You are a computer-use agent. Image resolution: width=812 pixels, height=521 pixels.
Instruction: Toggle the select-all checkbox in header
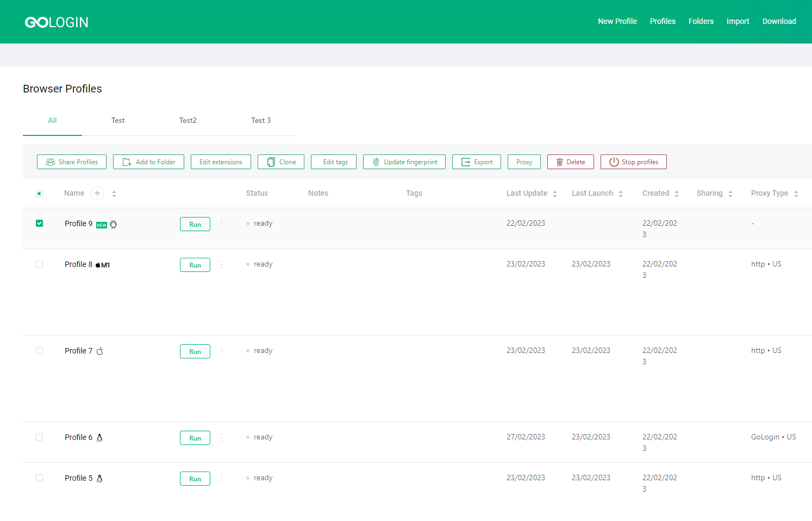point(39,193)
